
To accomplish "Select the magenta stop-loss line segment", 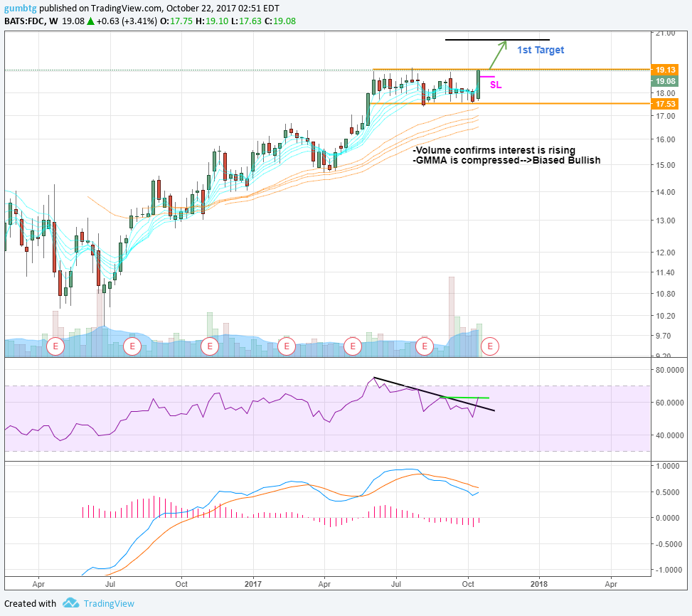I will [x=487, y=78].
